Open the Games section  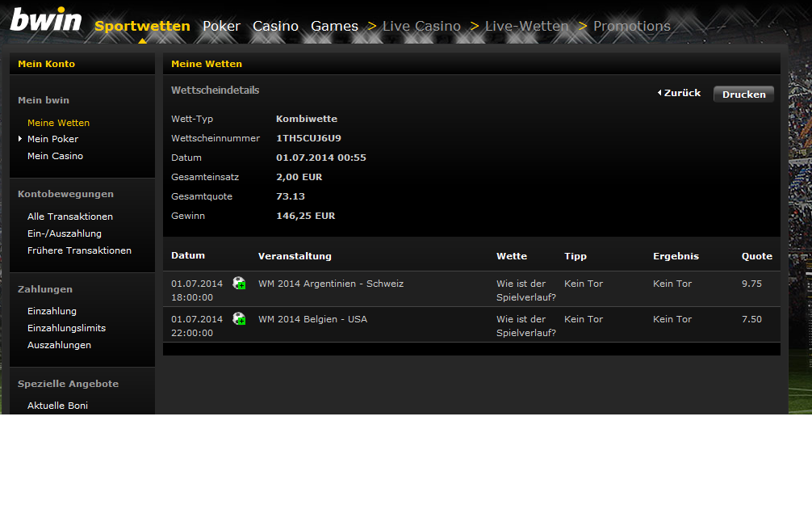(334, 26)
